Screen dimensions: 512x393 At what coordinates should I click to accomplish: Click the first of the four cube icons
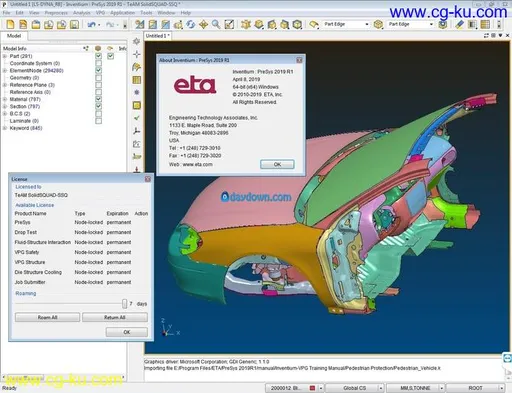(259, 24)
